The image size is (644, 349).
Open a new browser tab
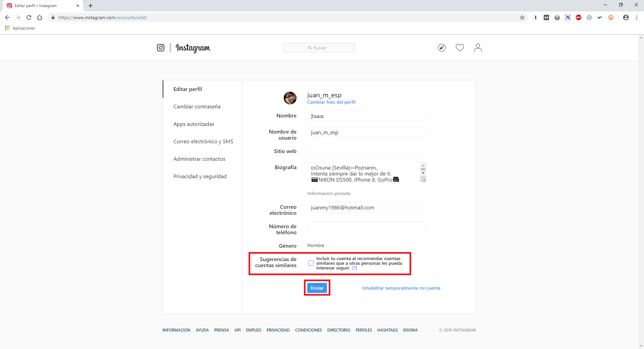(91, 6)
